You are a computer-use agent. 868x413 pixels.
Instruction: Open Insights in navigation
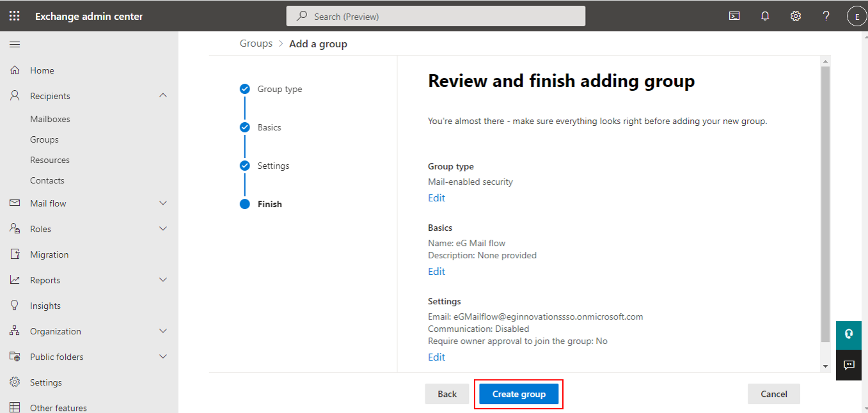pyautogui.click(x=45, y=306)
